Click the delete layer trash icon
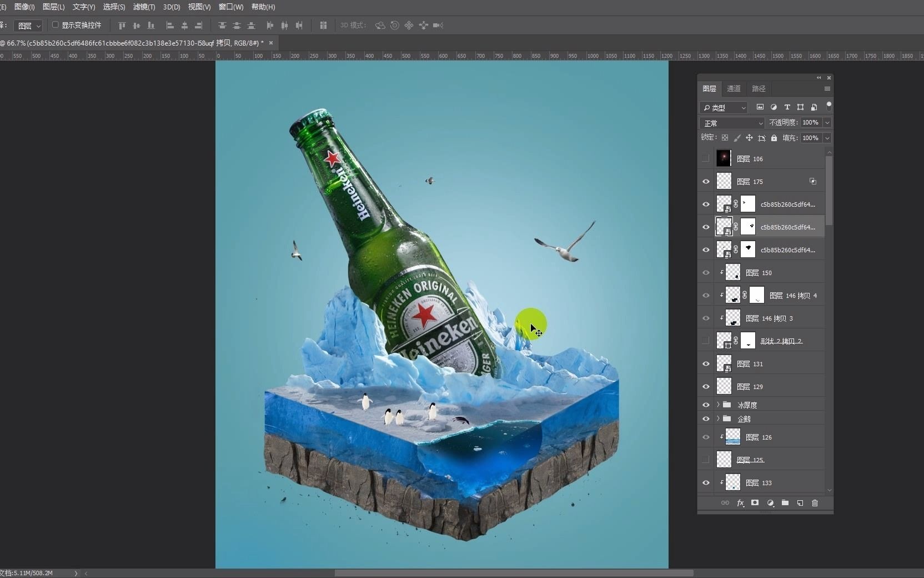This screenshot has width=924, height=578. tap(815, 503)
